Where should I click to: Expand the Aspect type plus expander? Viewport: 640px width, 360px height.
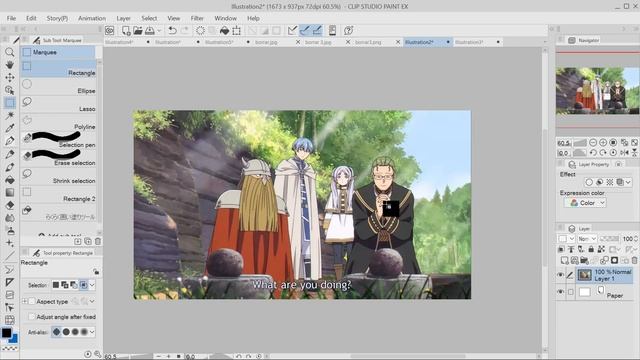click(x=25, y=301)
